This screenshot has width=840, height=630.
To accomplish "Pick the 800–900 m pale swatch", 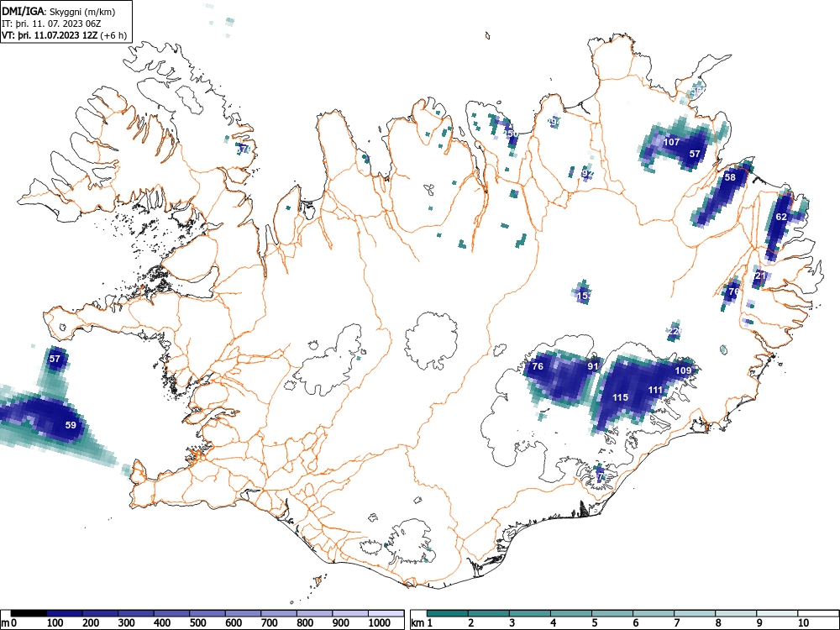I will pyautogui.click(x=314, y=613).
